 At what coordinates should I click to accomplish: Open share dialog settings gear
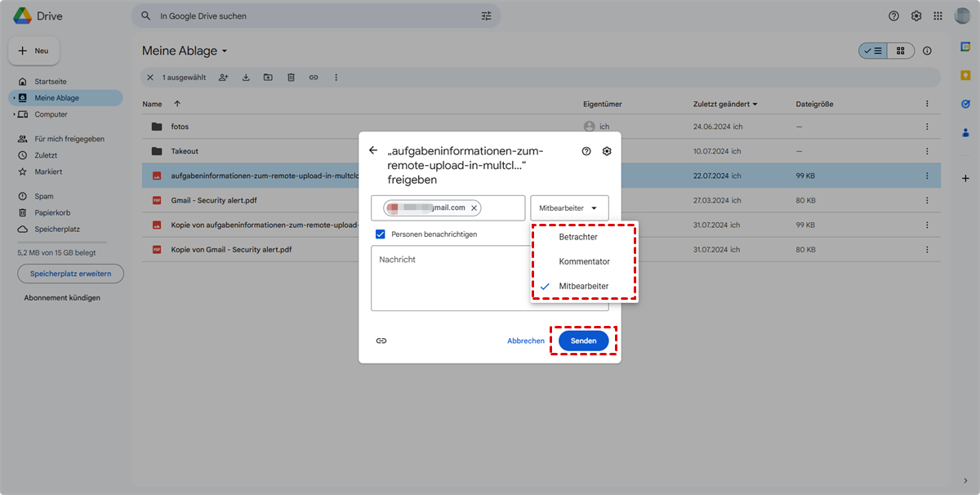point(607,151)
